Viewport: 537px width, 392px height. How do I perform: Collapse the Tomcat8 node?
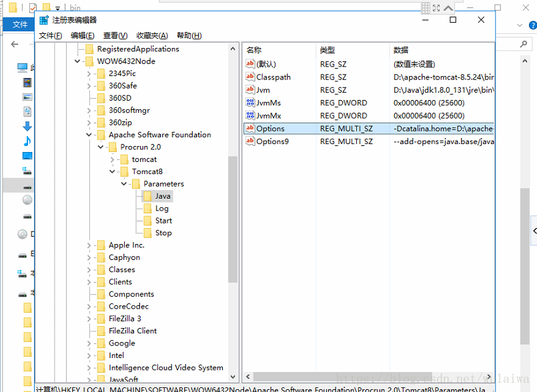pyautogui.click(x=112, y=171)
